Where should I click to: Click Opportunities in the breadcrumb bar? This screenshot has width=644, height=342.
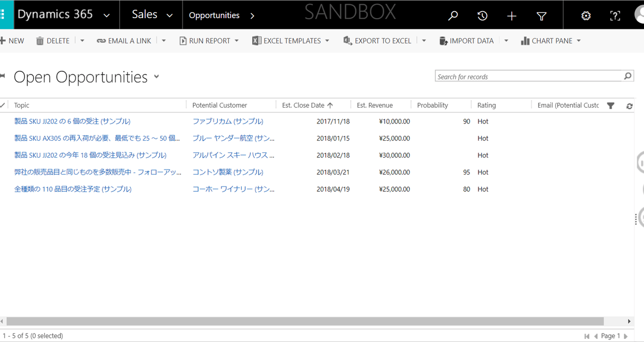click(x=214, y=15)
